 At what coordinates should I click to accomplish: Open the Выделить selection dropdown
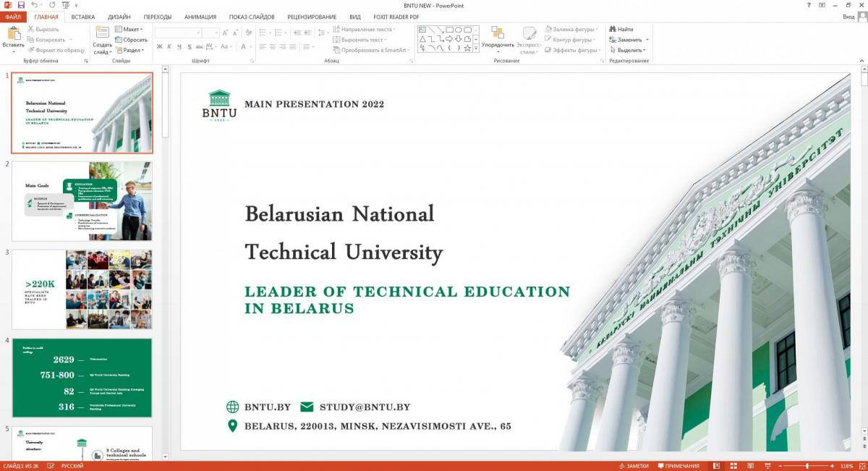point(629,50)
